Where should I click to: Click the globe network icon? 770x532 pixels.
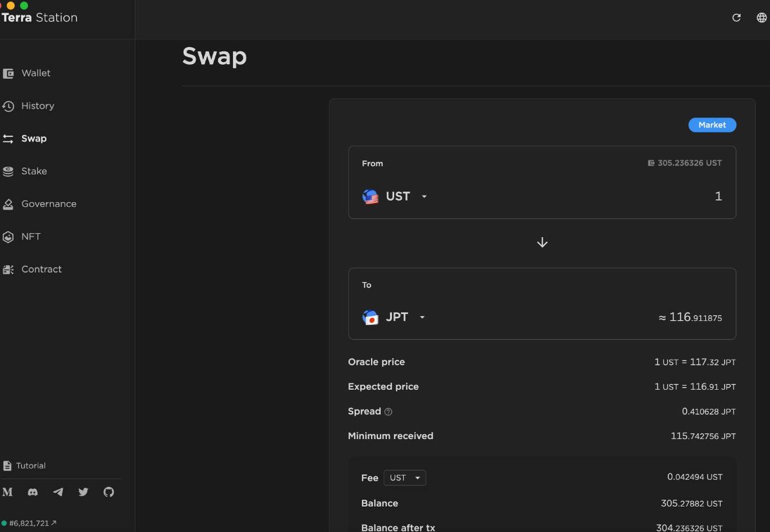coord(761,18)
